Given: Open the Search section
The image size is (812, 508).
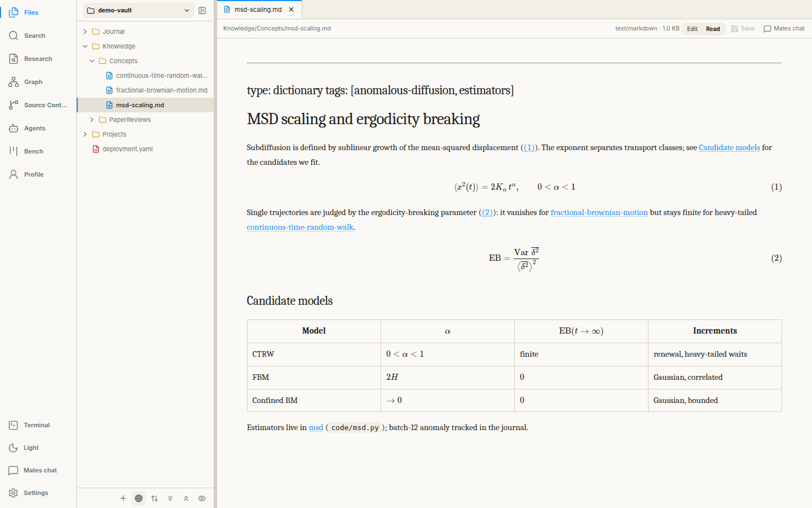Looking at the screenshot, I should point(38,36).
